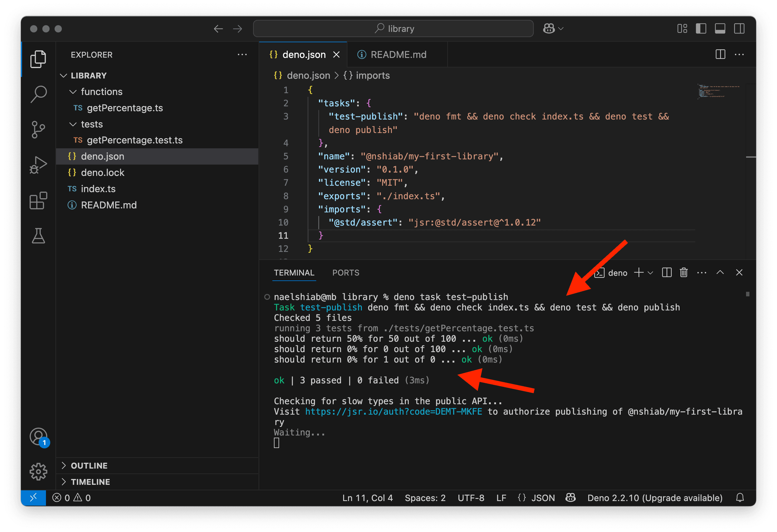Collapse the tests folder
Image resolution: width=777 pixels, height=532 pixels.
point(73,124)
